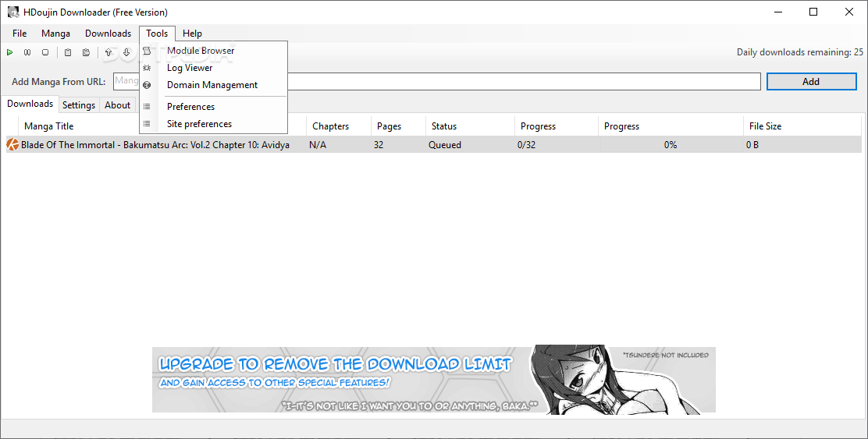Stop downloads with the square stop icon
This screenshot has height=439, width=868.
point(45,52)
